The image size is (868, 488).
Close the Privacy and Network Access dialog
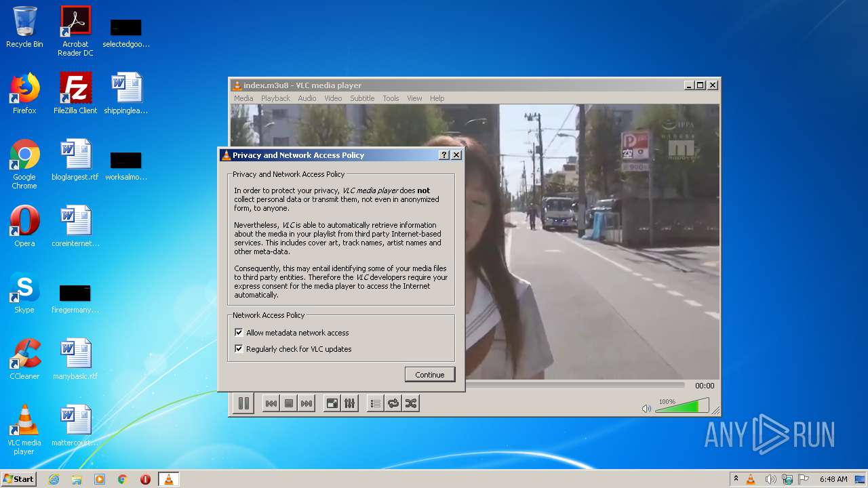[456, 155]
